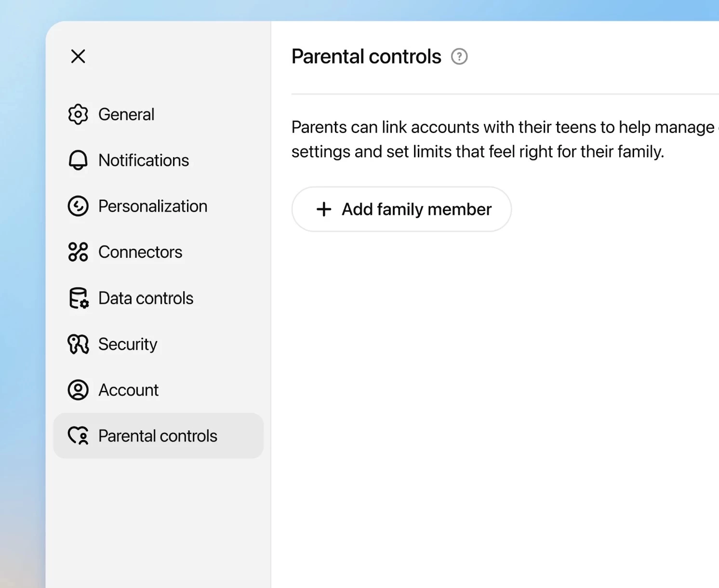Navigate to the Security text label
The image size is (719, 588).
pos(128,344)
